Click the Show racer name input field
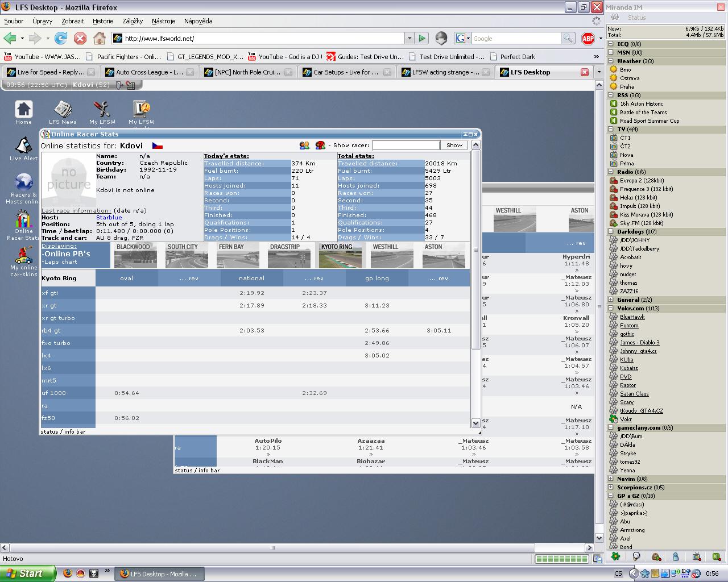 [x=406, y=145]
